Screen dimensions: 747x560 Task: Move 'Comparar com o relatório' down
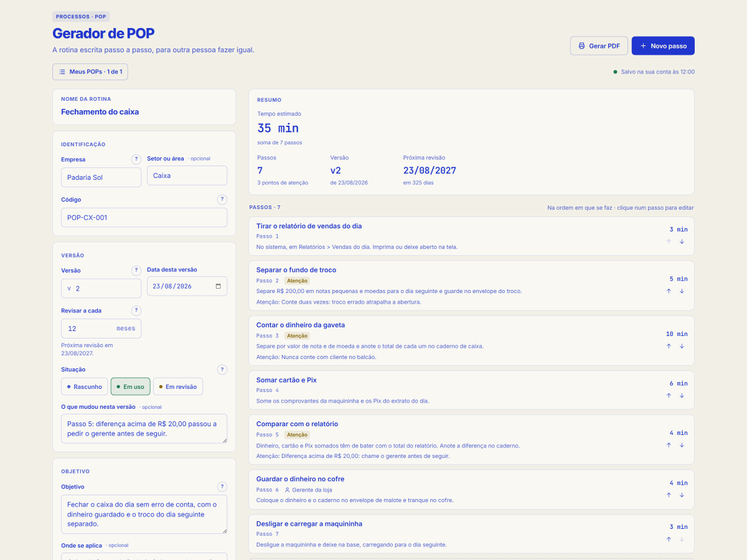682,445
